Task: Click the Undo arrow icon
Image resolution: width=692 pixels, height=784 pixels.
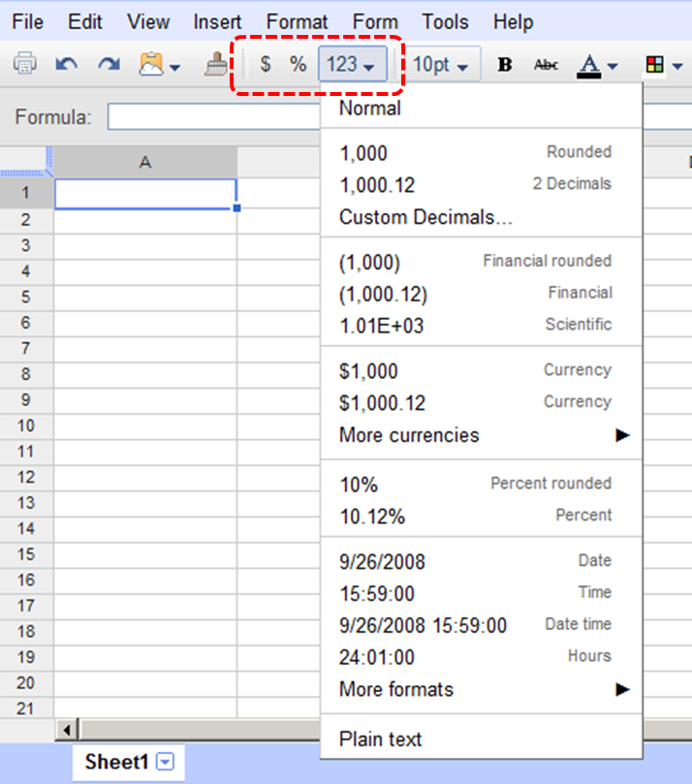Action: tap(67, 64)
